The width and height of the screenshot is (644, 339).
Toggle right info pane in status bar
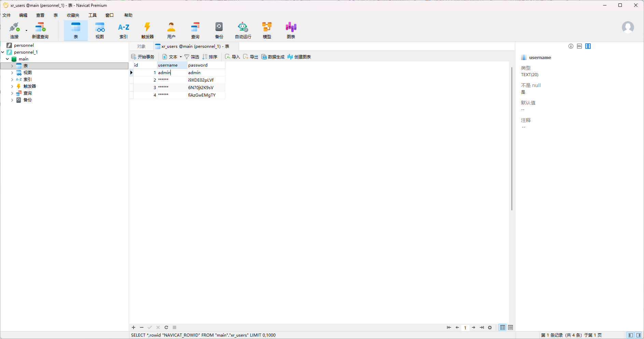[x=638, y=335]
